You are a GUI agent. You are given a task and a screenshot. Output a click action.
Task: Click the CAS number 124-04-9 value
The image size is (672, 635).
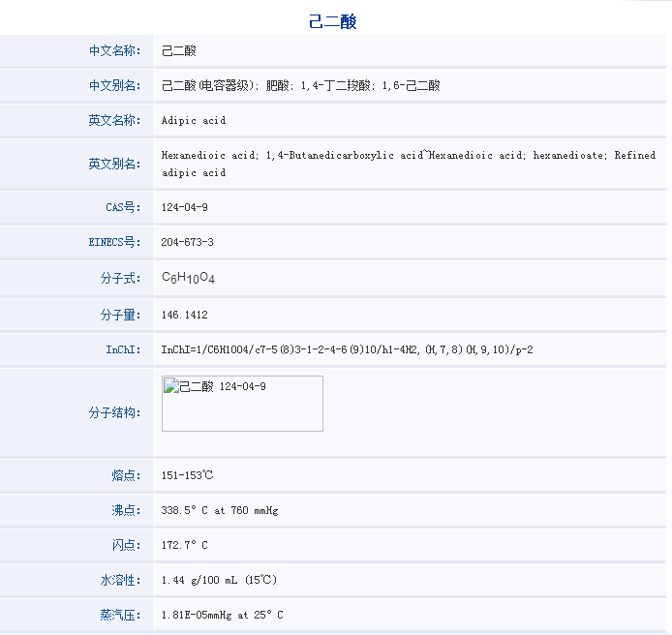pyautogui.click(x=185, y=207)
